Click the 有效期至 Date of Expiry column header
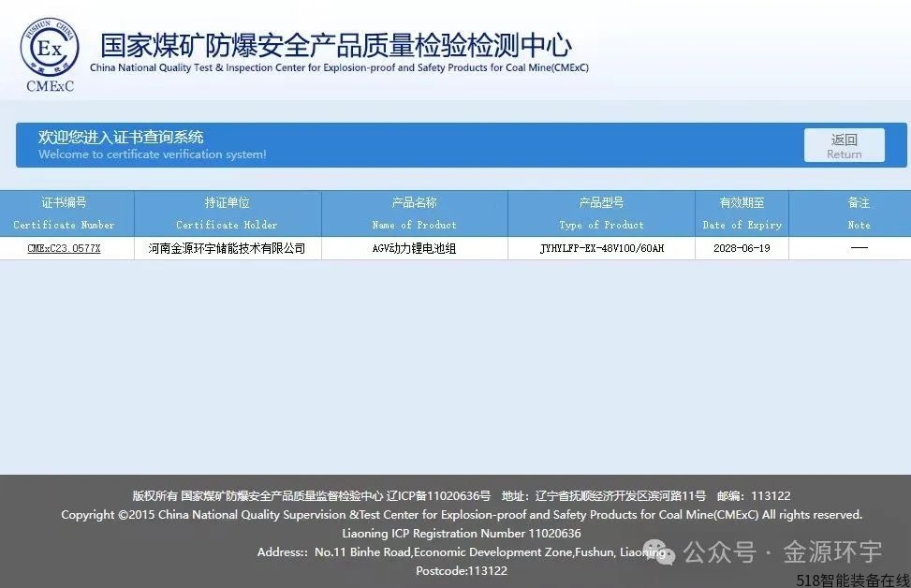 point(742,213)
